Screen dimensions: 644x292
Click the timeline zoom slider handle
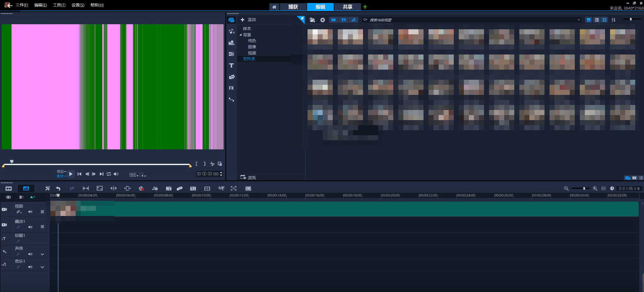(x=584, y=188)
